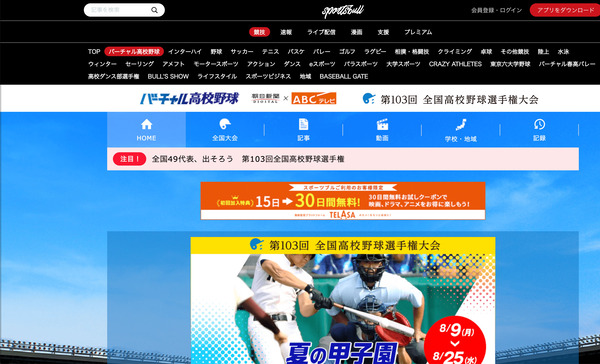Open 学校・地域 Japan map icon section
600x364 pixels.
point(461,130)
